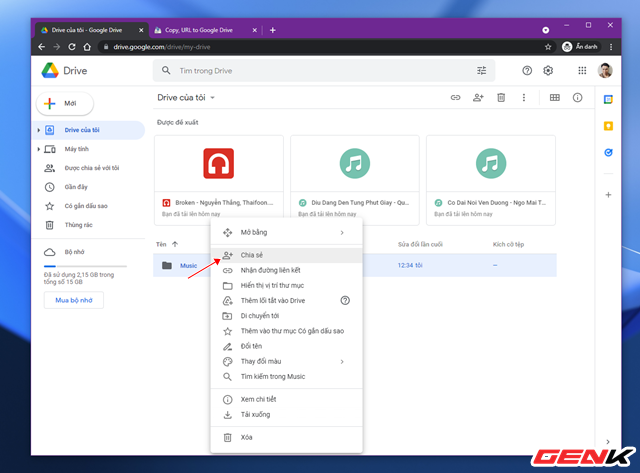
Task: Choose Tải xuống menu entry
Action: coord(286,415)
